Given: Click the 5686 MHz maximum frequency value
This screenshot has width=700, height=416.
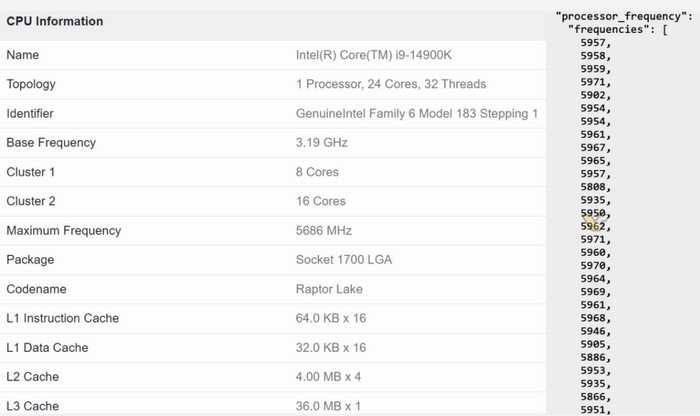Looking at the screenshot, I should (x=323, y=231).
